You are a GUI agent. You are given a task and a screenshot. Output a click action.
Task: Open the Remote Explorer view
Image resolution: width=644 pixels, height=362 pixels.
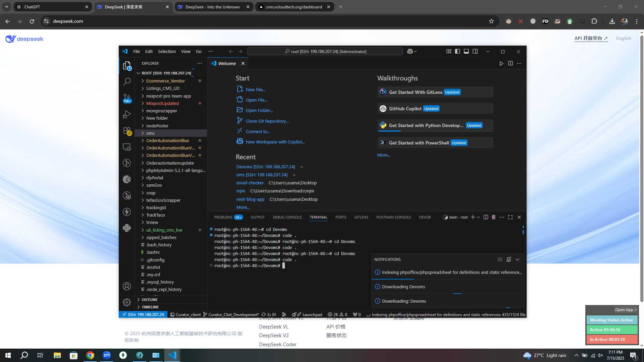(127, 147)
